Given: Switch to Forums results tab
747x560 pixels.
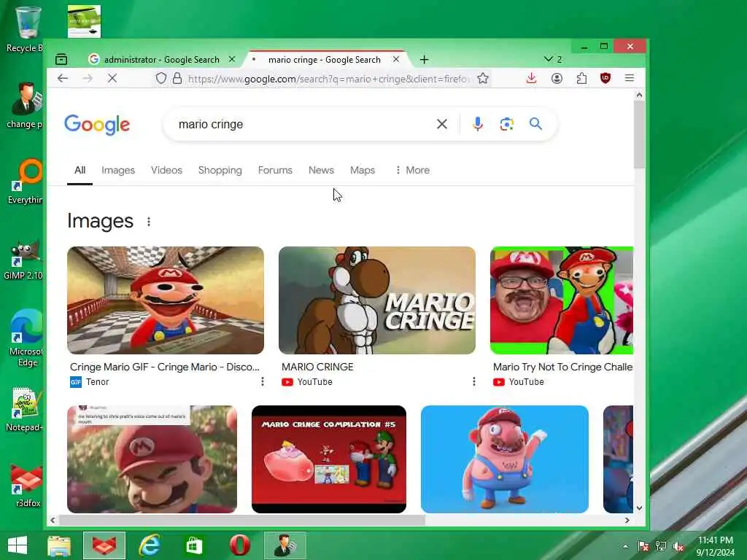Looking at the screenshot, I should coord(275,170).
